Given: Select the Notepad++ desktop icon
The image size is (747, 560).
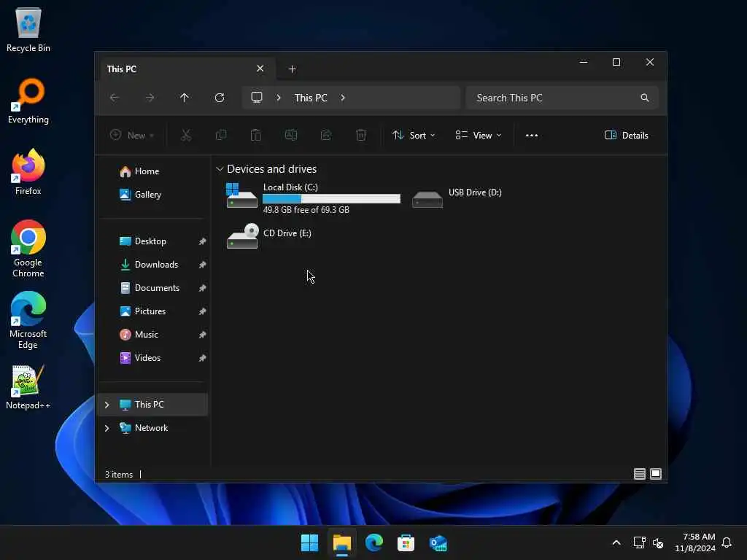Looking at the screenshot, I should pyautogui.click(x=28, y=386).
